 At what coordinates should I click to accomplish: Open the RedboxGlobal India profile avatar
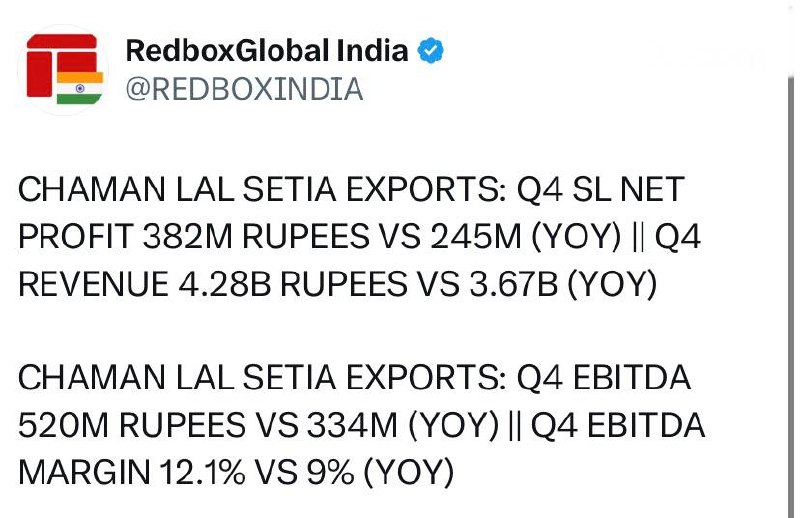(63, 70)
